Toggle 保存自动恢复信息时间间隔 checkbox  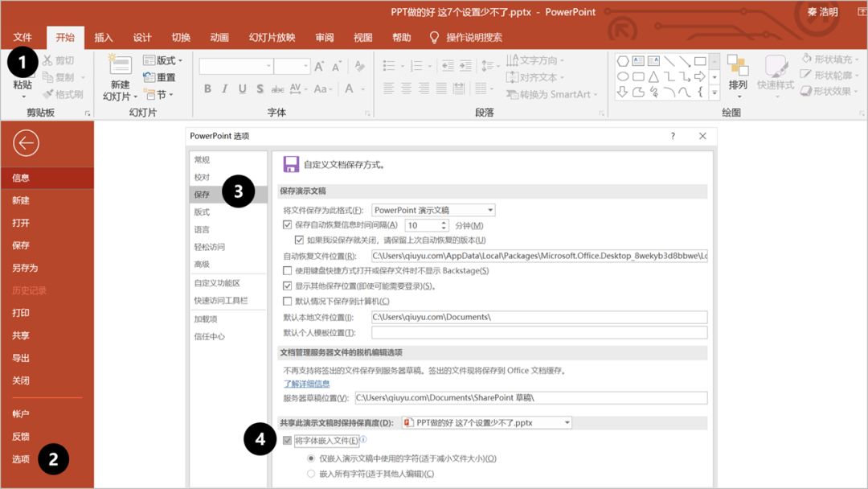(x=287, y=225)
